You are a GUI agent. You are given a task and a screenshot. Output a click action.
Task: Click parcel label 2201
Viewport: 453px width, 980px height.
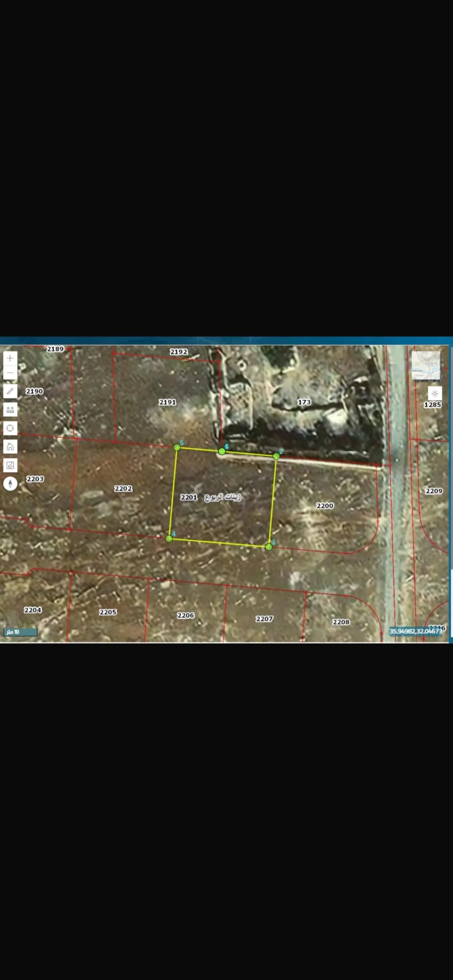click(x=189, y=497)
